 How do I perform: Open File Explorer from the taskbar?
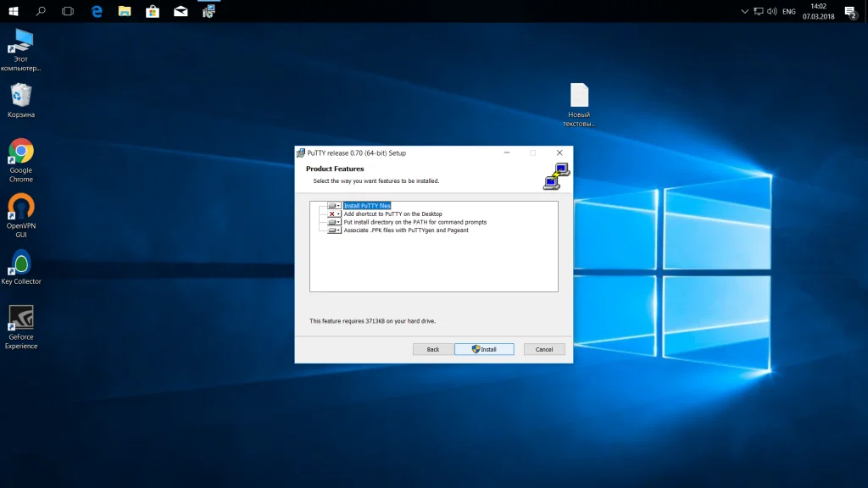click(125, 11)
